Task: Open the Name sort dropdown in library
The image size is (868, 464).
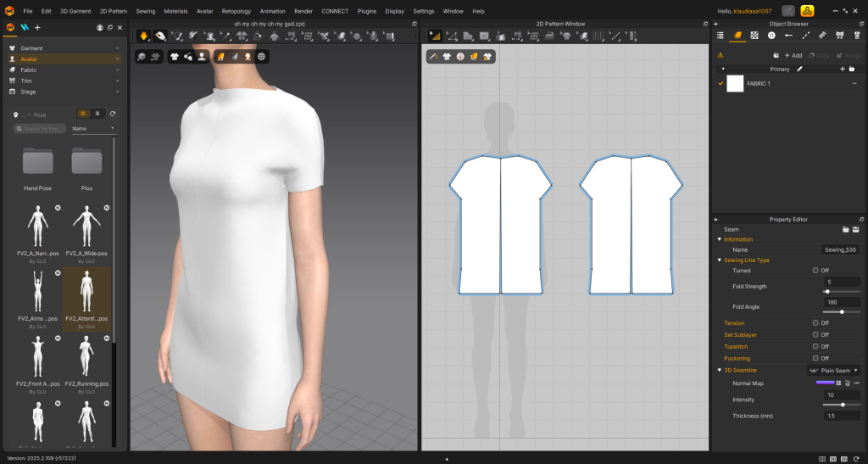Action: 93,129
